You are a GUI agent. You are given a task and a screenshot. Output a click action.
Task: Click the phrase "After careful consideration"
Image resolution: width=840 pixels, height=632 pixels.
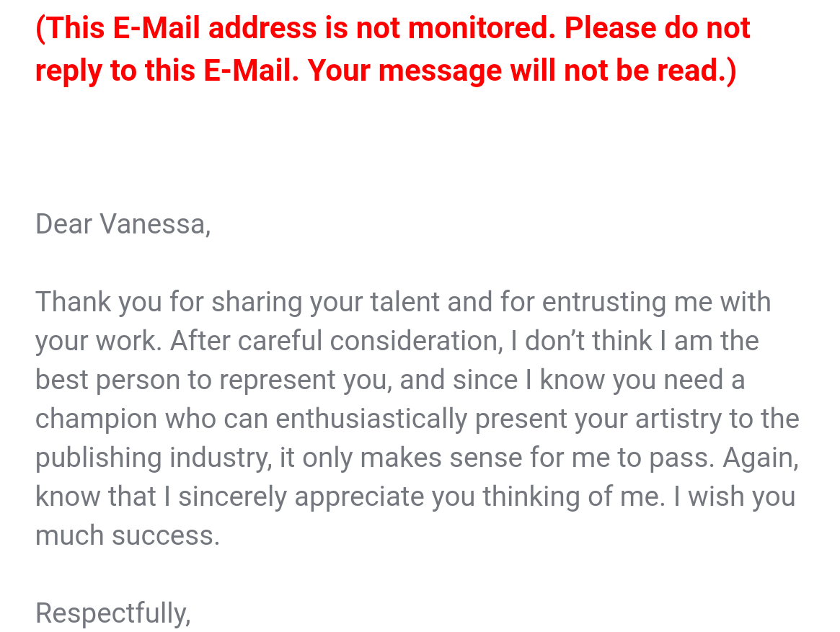335,341
